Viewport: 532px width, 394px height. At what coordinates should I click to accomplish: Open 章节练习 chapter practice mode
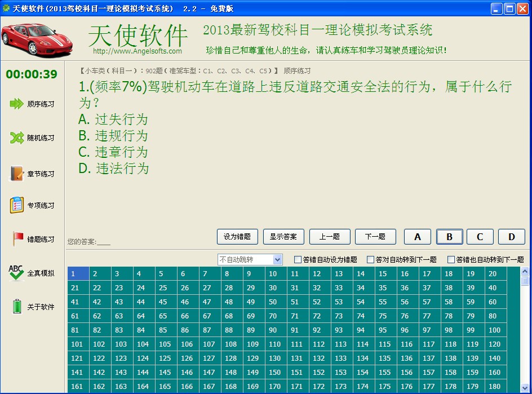tap(41, 174)
